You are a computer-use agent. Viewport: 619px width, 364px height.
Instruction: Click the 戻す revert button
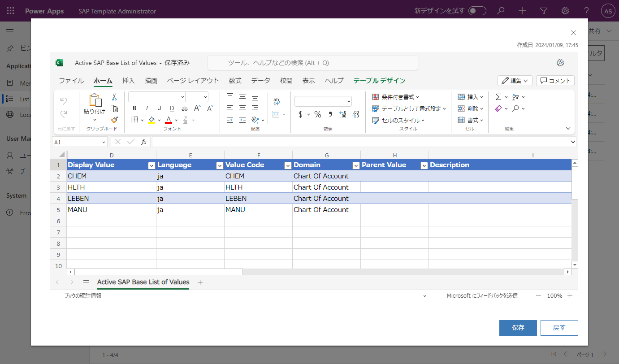pyautogui.click(x=559, y=328)
